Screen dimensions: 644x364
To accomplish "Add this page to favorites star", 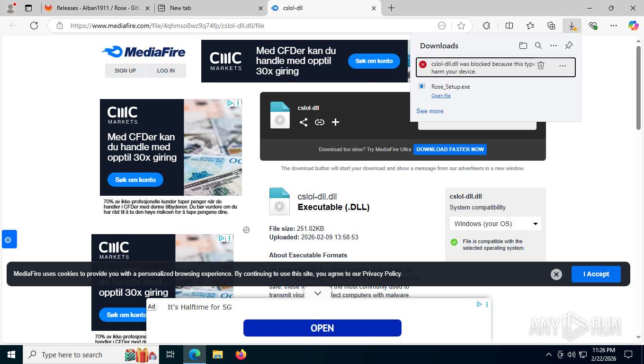I will pos(461,26).
